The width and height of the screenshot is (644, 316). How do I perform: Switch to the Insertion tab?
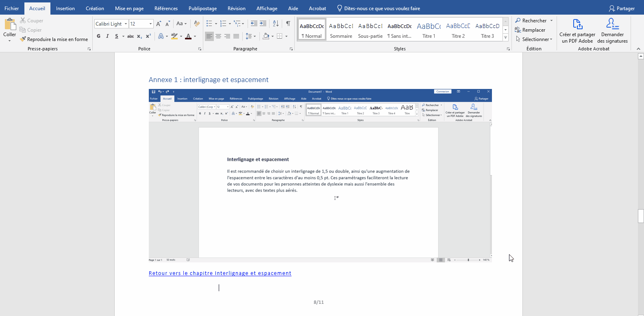tap(65, 8)
